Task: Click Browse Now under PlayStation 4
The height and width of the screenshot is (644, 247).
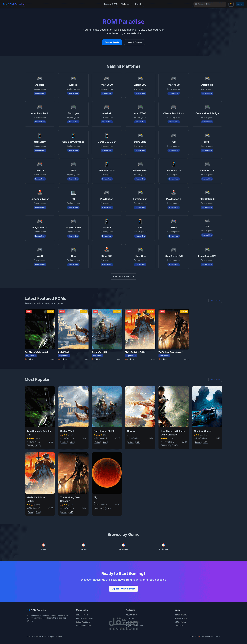Action: point(40,236)
